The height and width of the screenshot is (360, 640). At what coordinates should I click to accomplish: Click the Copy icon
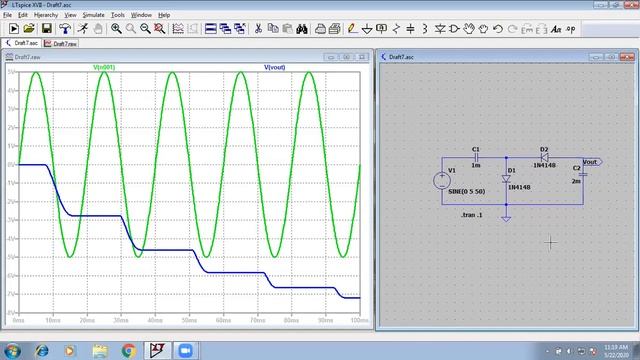[x=273, y=29]
